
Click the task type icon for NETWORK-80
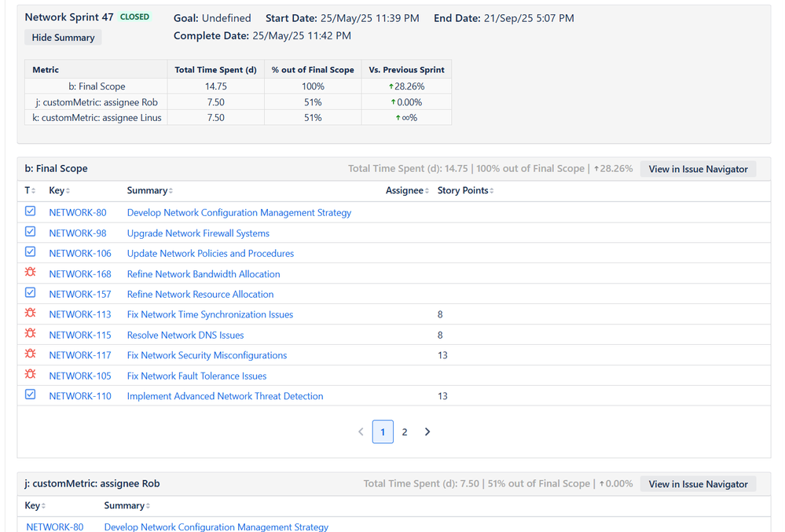[x=30, y=211]
